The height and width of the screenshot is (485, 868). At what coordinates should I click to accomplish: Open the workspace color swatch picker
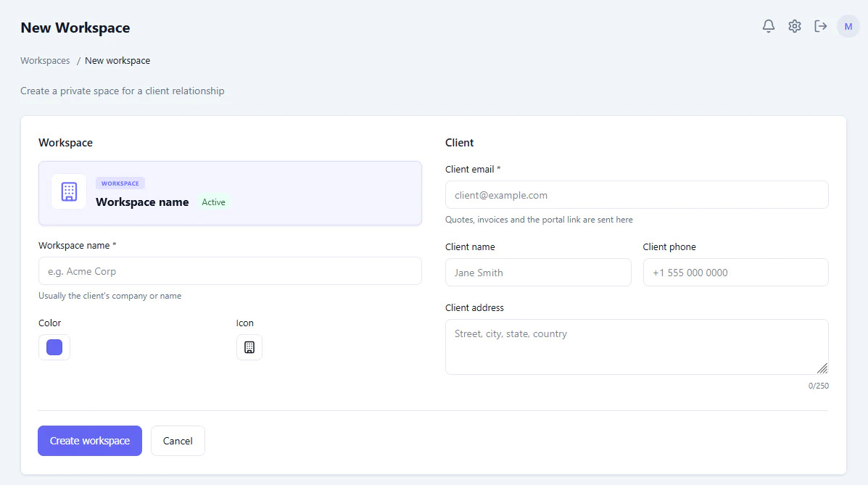[54, 347]
